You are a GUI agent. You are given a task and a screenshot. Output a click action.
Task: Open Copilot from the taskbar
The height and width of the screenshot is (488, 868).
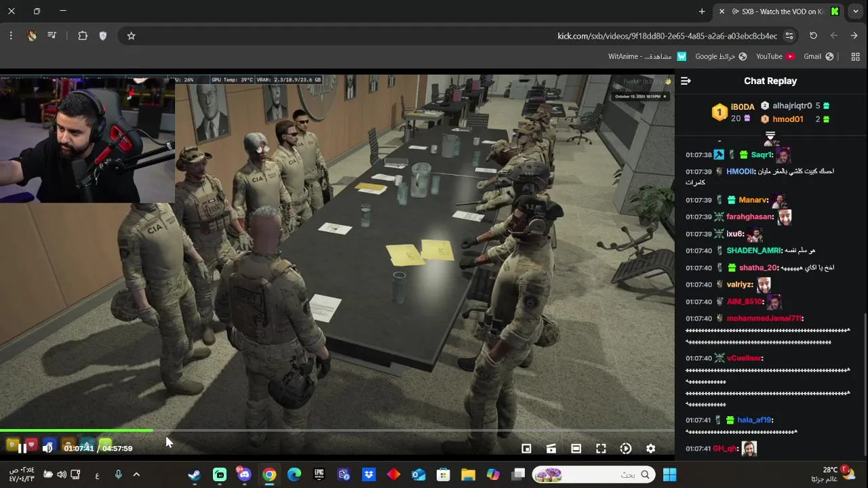pyautogui.click(x=493, y=474)
